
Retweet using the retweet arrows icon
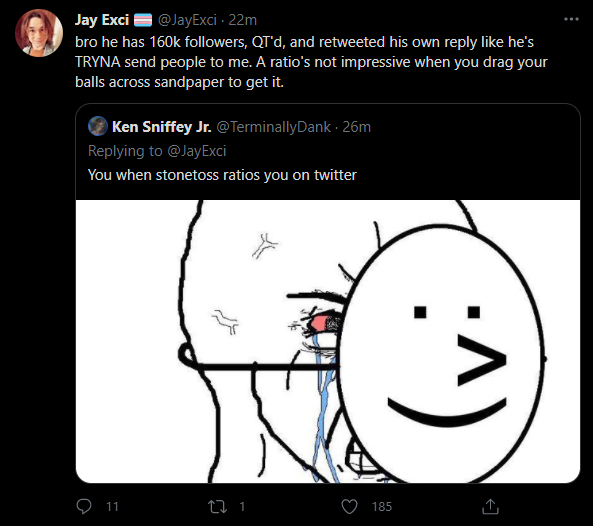coord(217,507)
